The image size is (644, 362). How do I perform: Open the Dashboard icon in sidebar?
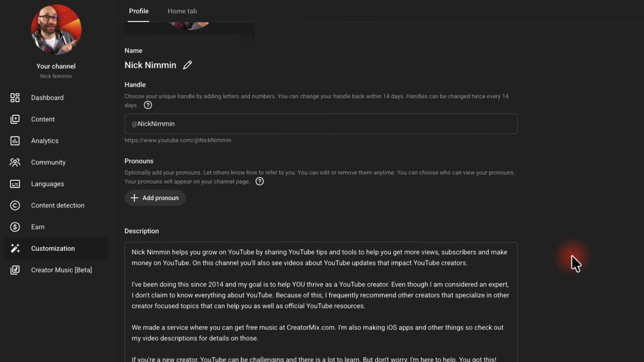tap(15, 98)
